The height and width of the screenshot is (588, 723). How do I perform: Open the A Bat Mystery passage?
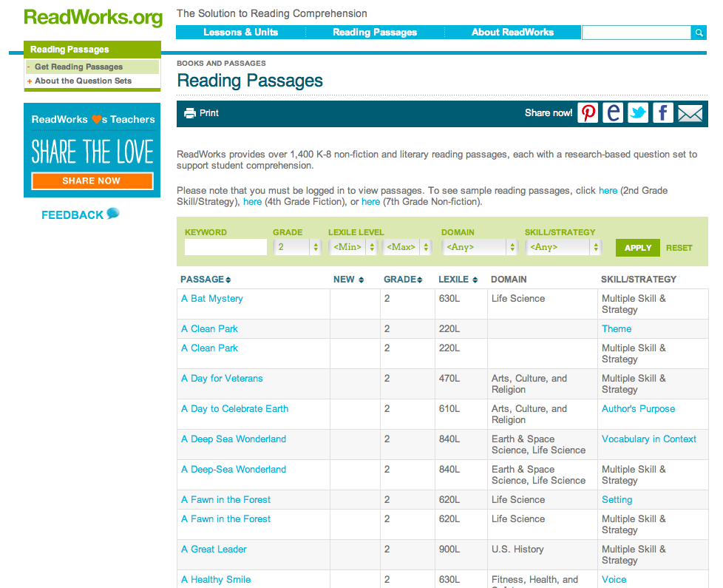pyautogui.click(x=212, y=298)
